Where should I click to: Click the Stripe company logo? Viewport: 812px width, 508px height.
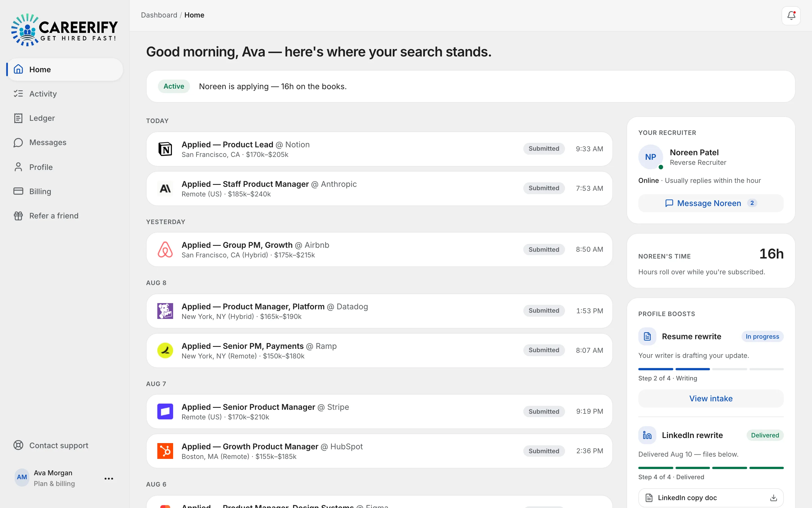point(165,411)
